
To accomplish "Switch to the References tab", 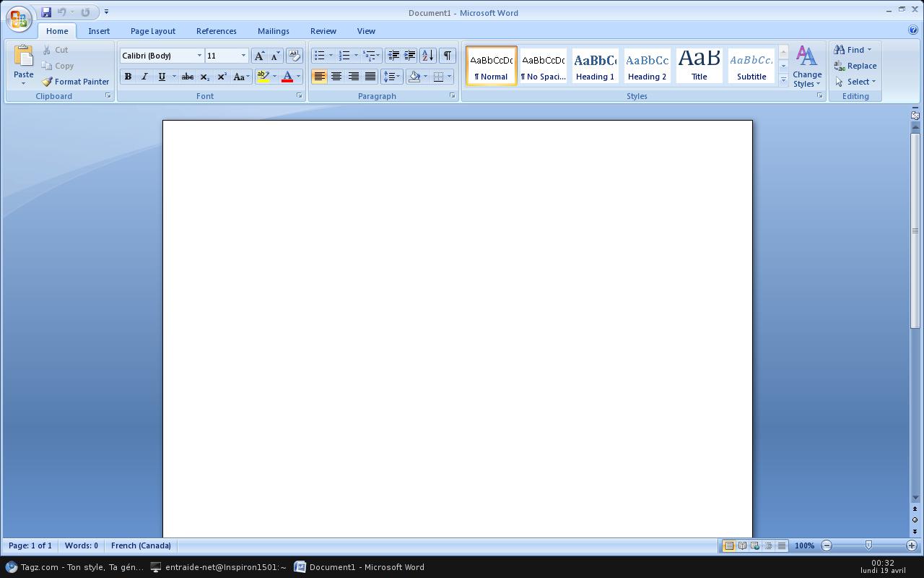I will (x=217, y=31).
